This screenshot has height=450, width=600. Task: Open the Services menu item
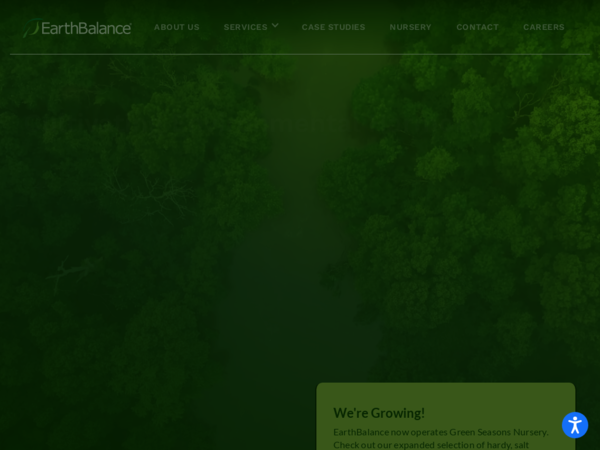coord(246,27)
